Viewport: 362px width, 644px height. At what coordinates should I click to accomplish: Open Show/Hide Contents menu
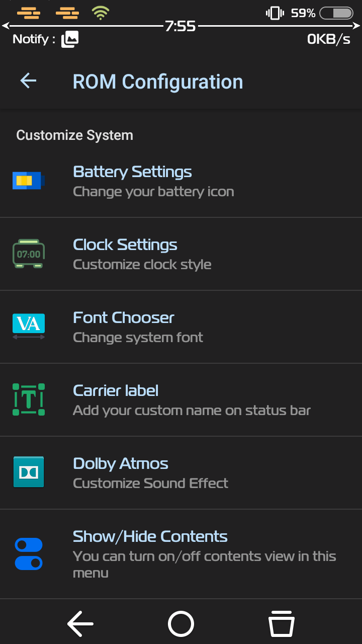[150, 537]
